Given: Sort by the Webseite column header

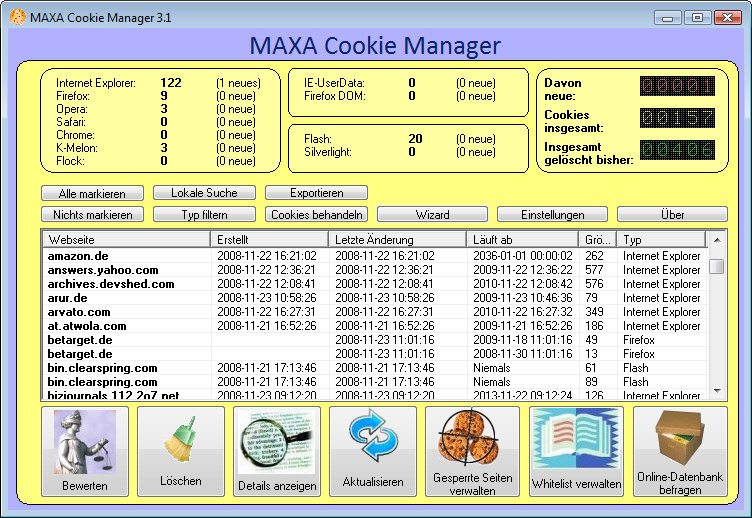Looking at the screenshot, I should (x=127, y=239).
